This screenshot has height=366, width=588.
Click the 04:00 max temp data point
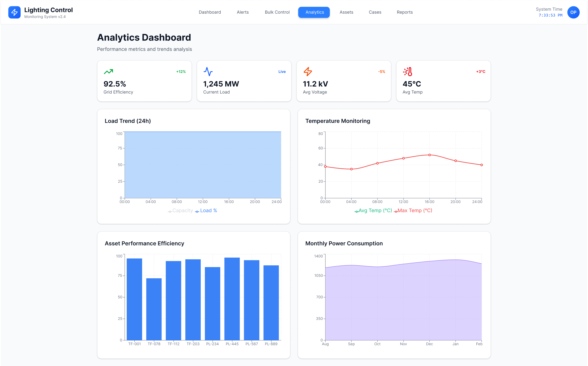(351, 169)
